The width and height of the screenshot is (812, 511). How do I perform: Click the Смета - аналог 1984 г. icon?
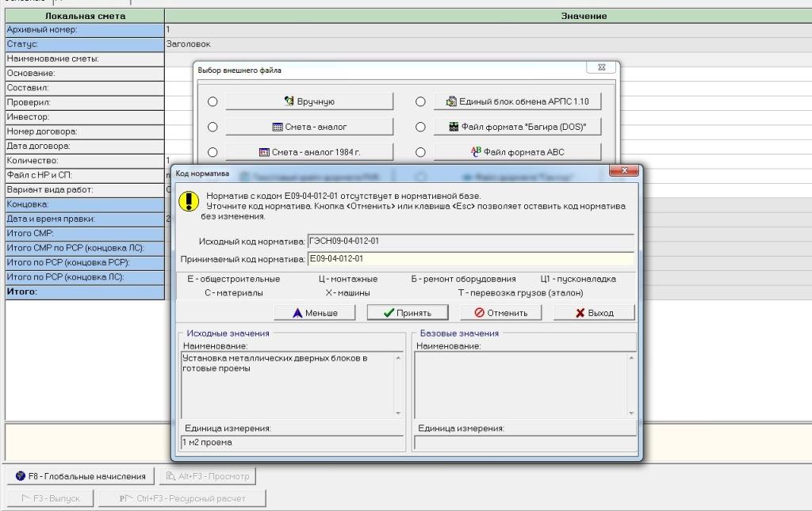point(264,152)
